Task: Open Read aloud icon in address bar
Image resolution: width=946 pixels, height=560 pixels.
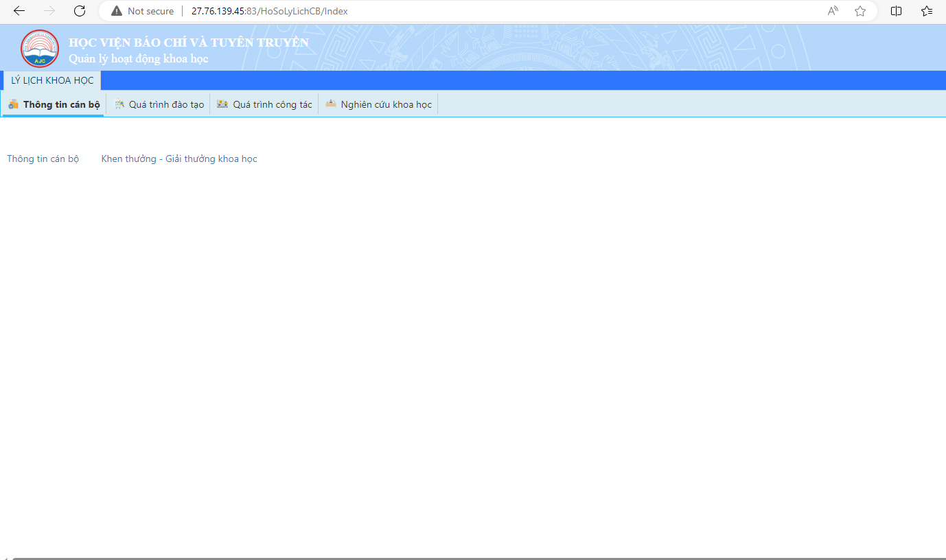Action: pyautogui.click(x=833, y=11)
